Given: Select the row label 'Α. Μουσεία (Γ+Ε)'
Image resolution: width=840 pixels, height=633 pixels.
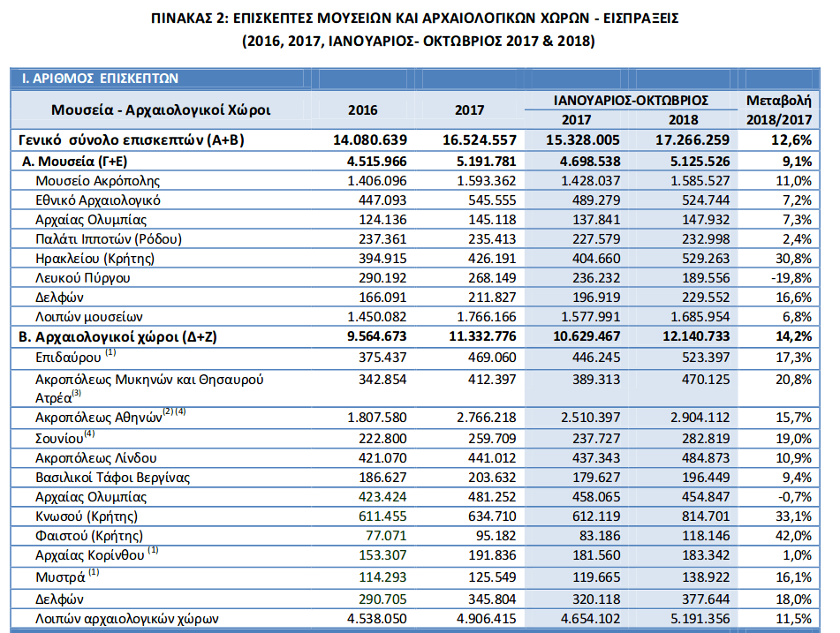Looking at the screenshot, I should 74,162.
